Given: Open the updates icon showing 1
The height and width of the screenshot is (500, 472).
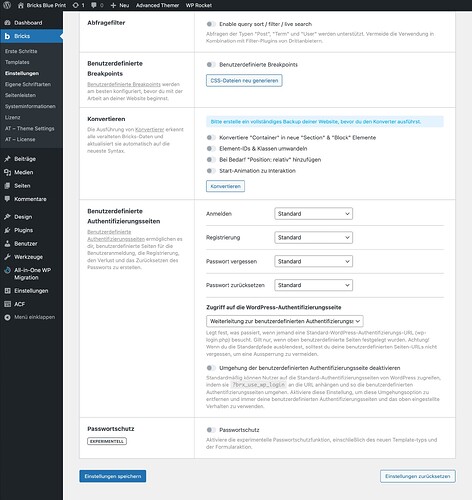Looking at the screenshot, I should (76, 5).
